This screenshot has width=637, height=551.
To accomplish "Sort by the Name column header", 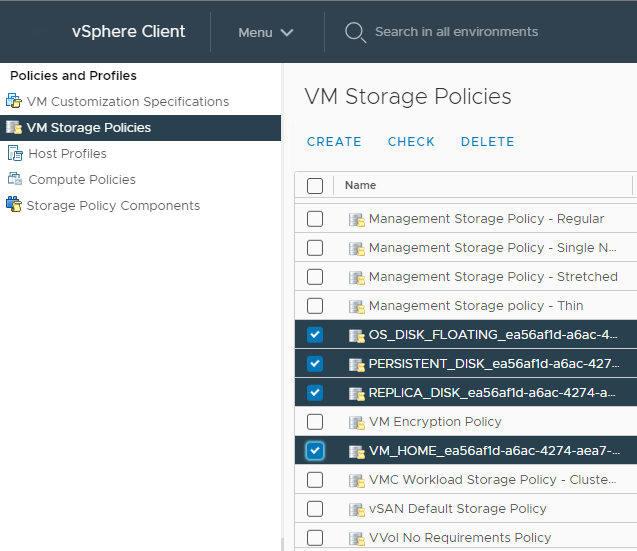I will coord(361,185).
